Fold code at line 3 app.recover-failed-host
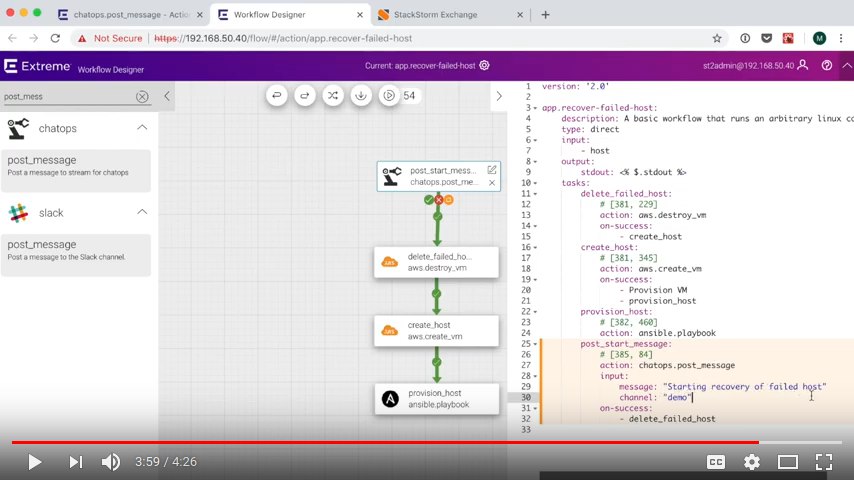This screenshot has width=854, height=480. tap(535, 108)
